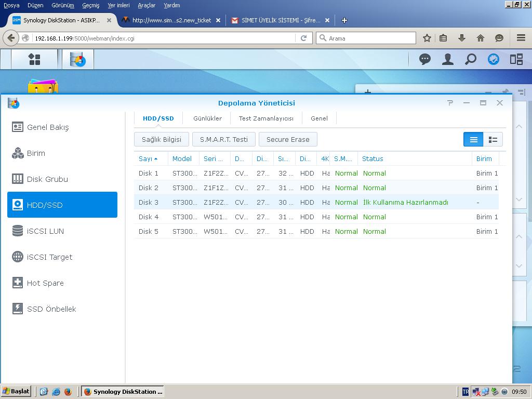Click the Storage Manager help question mark
Image resolution: width=532 pixels, height=399 pixels.
(450, 103)
